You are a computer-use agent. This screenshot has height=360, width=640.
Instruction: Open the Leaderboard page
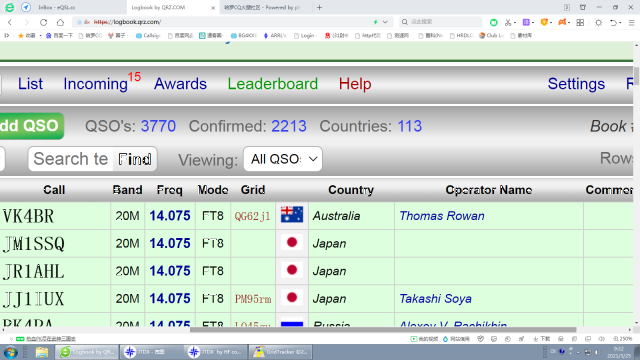[x=273, y=84]
